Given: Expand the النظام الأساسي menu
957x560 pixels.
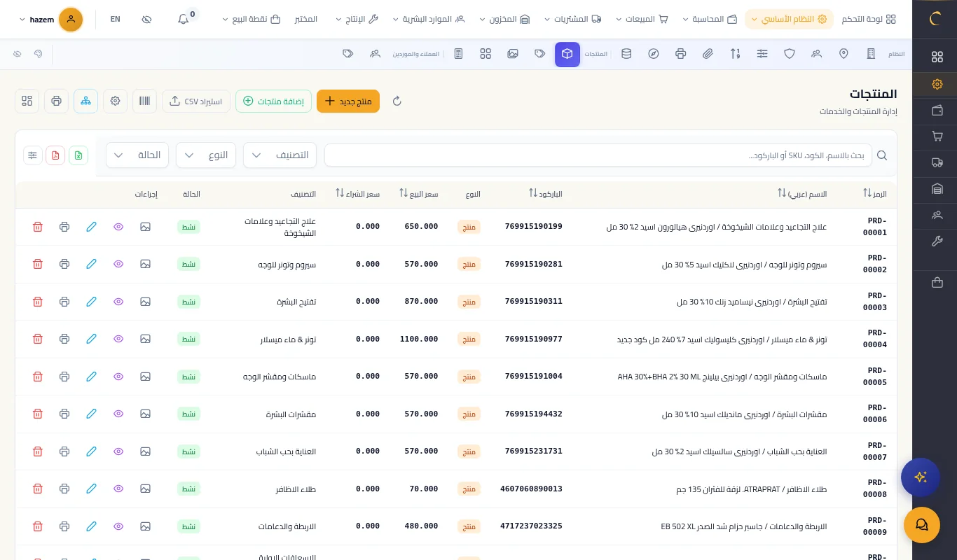Looking at the screenshot, I should click(789, 19).
